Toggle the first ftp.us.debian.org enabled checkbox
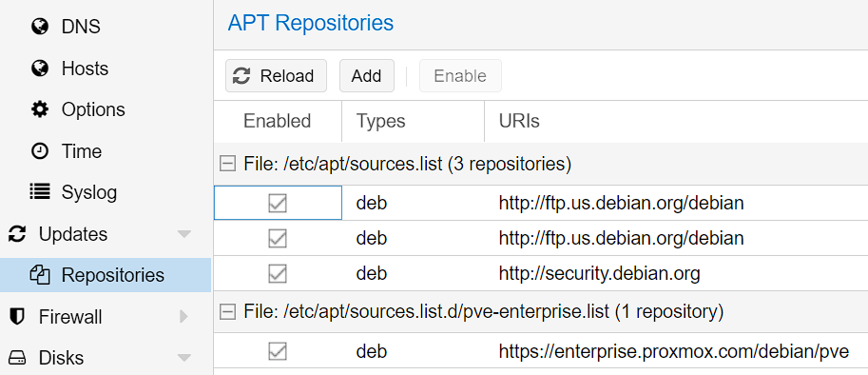The height and width of the screenshot is (375, 868). point(278,204)
